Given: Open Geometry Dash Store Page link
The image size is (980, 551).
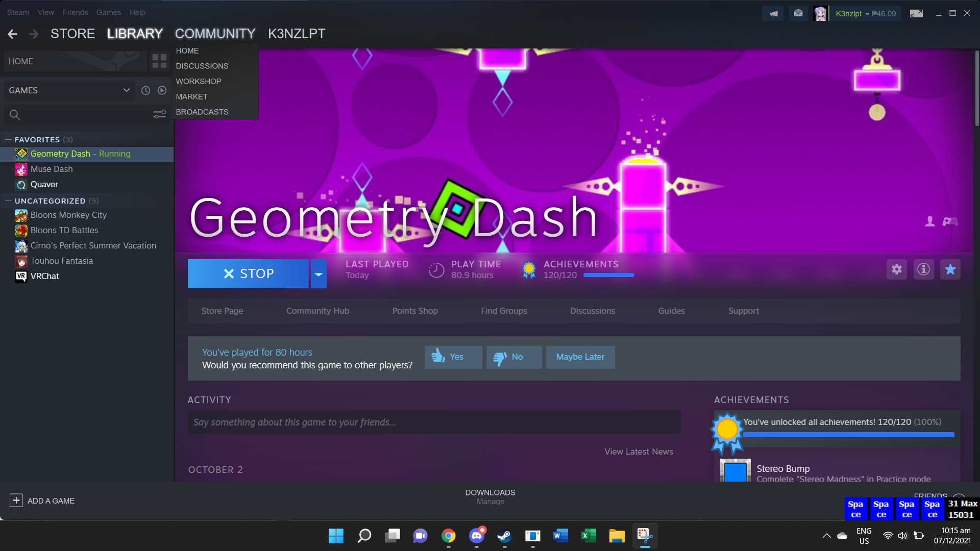Looking at the screenshot, I should click(x=222, y=311).
